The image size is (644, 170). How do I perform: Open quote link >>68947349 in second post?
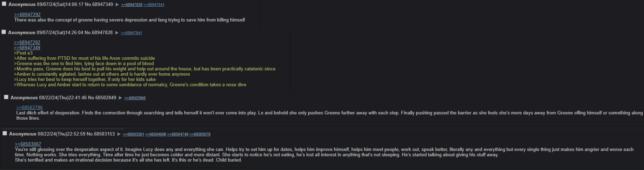click(x=27, y=48)
